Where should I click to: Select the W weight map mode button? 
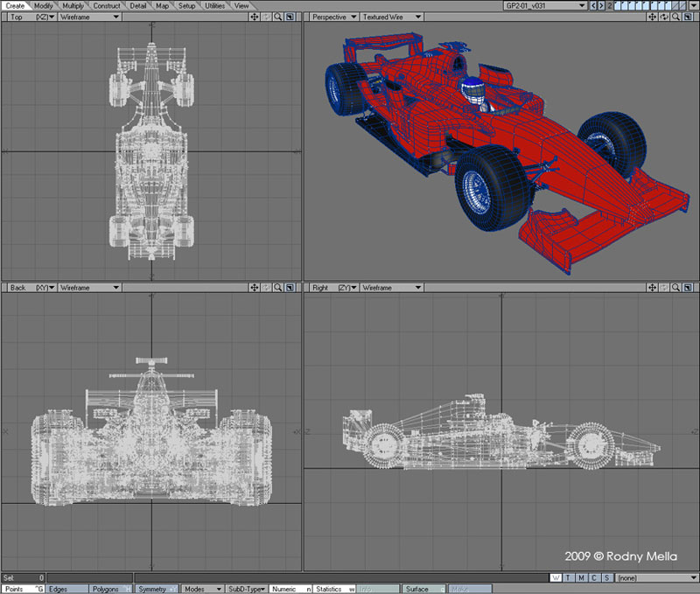click(x=556, y=577)
